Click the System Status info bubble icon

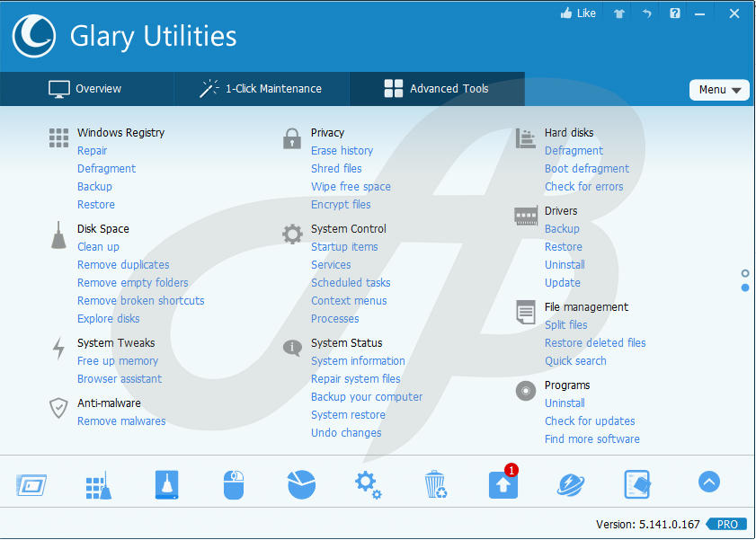pos(292,348)
